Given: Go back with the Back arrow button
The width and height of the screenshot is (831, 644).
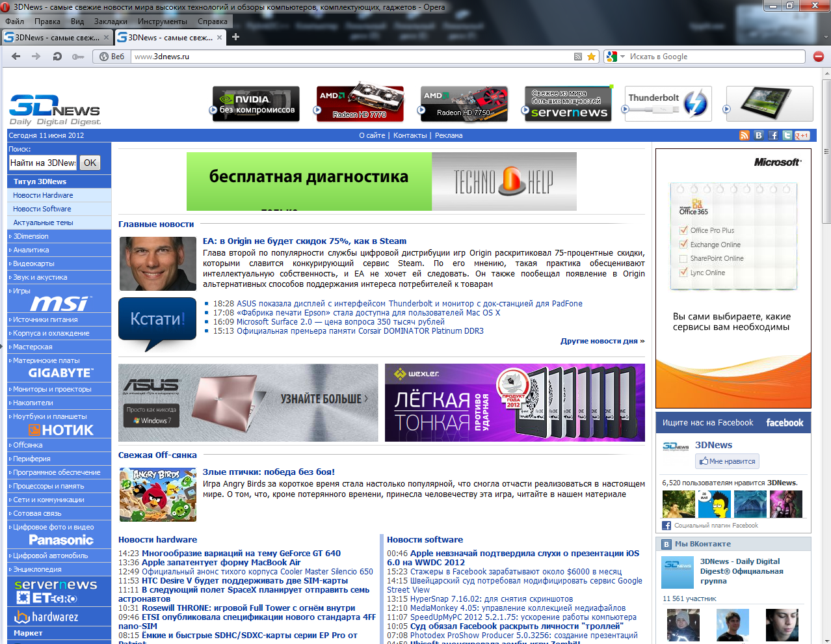Looking at the screenshot, I should [16, 57].
